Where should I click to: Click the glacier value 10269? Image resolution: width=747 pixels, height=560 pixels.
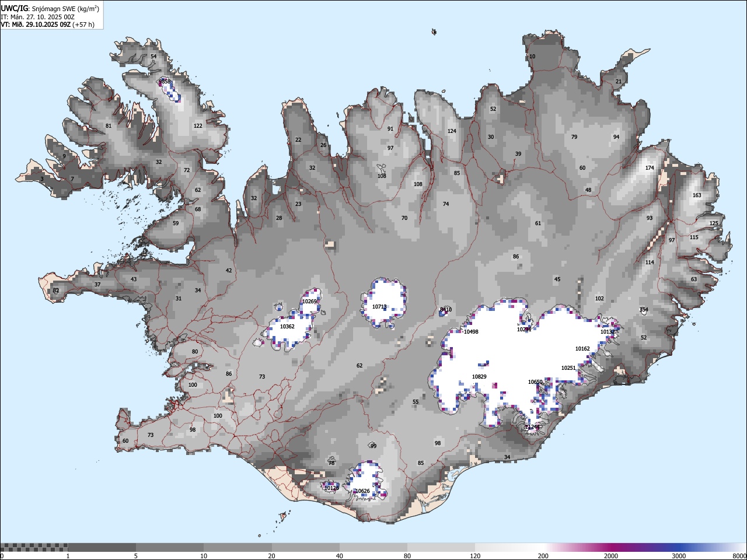309,302
